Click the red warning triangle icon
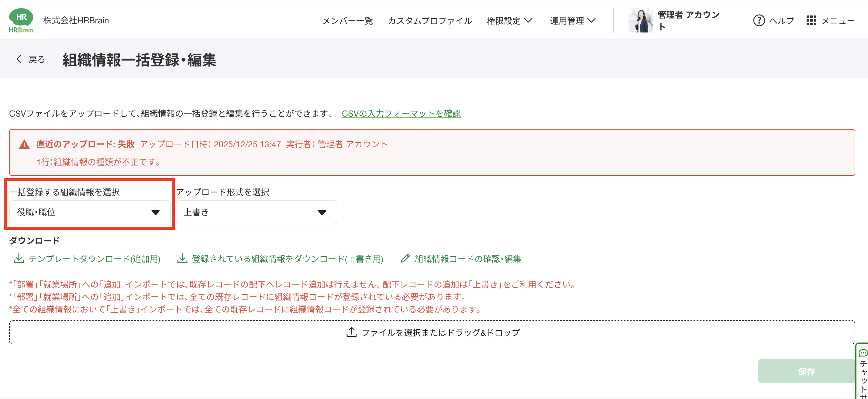The image size is (868, 399). click(x=24, y=145)
